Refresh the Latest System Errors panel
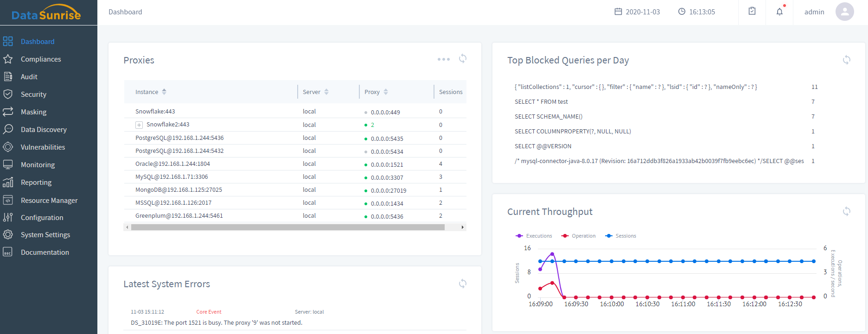 [x=462, y=284]
